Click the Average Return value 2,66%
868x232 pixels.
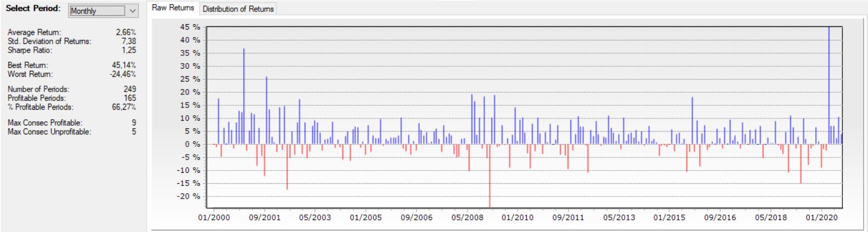pyautogui.click(x=126, y=32)
